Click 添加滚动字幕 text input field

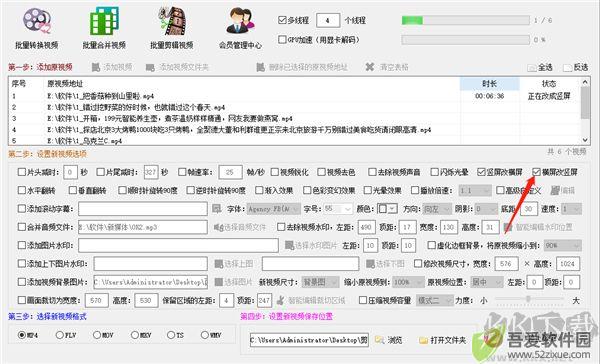pyautogui.click(x=143, y=209)
